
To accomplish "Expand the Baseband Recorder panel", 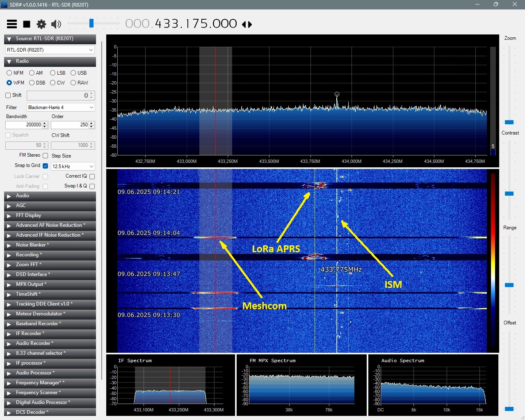I will [x=50, y=324].
